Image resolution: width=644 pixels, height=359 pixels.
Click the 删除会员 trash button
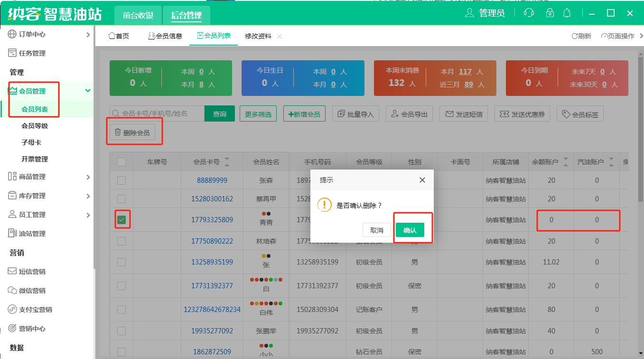pos(132,133)
